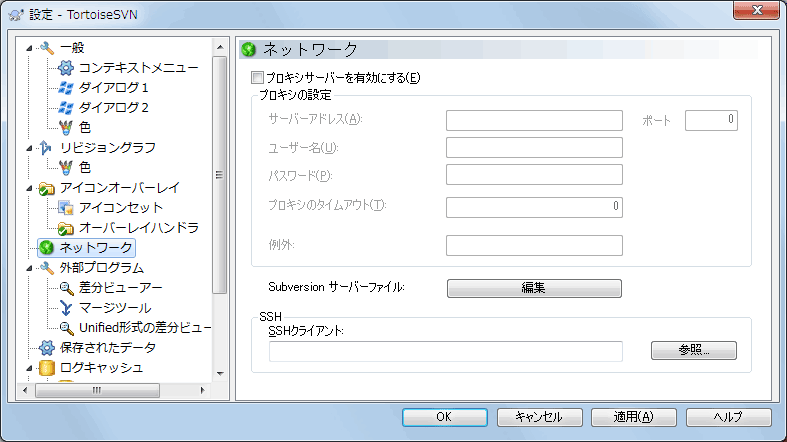Click the globe icon in ネットワーク page header
Screen dimensions: 787x442
click(x=249, y=49)
